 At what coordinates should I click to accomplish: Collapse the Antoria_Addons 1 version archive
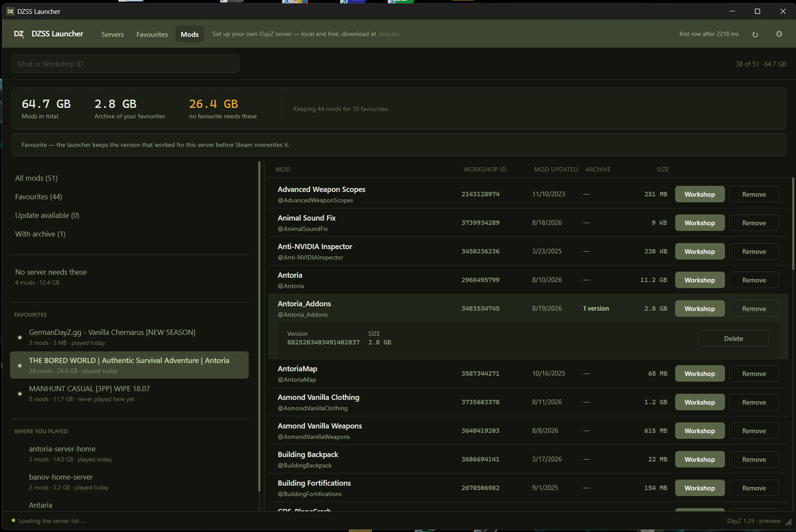(596, 308)
